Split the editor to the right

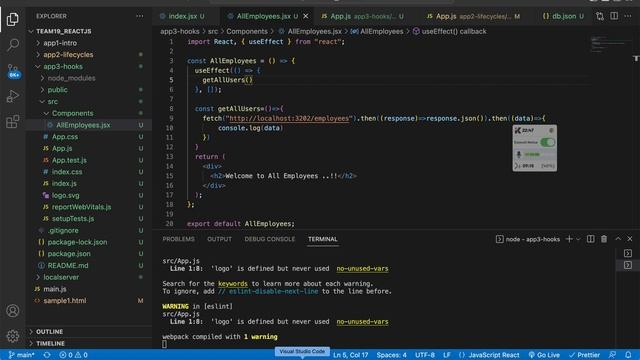pos(614,16)
